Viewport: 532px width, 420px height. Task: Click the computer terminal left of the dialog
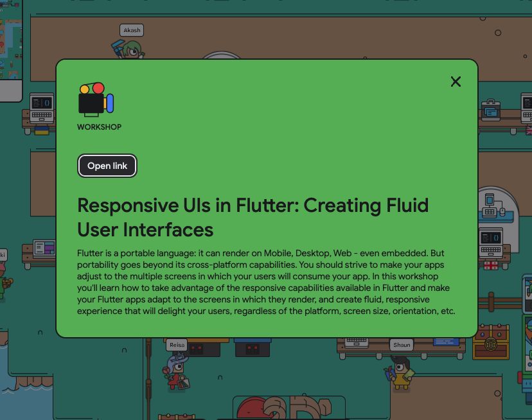41,109
